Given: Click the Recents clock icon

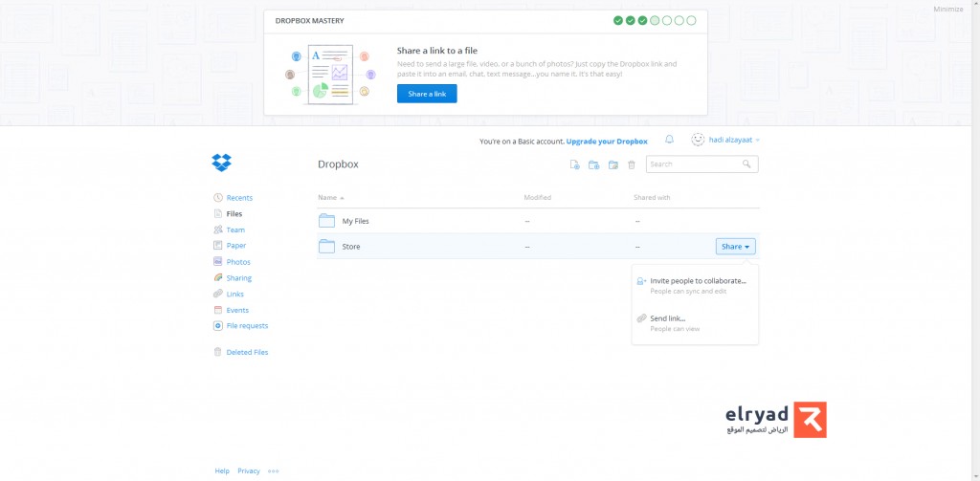Looking at the screenshot, I should coord(217,197).
